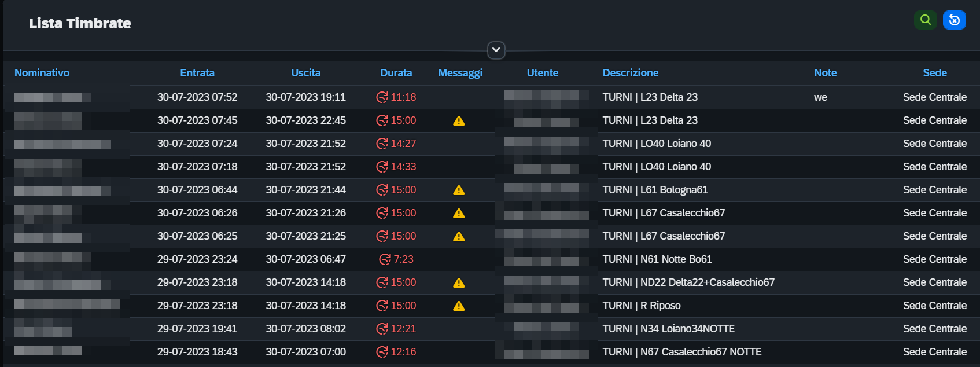The height and width of the screenshot is (367, 980).
Task: Click the Sede column header
Action: [x=935, y=73]
